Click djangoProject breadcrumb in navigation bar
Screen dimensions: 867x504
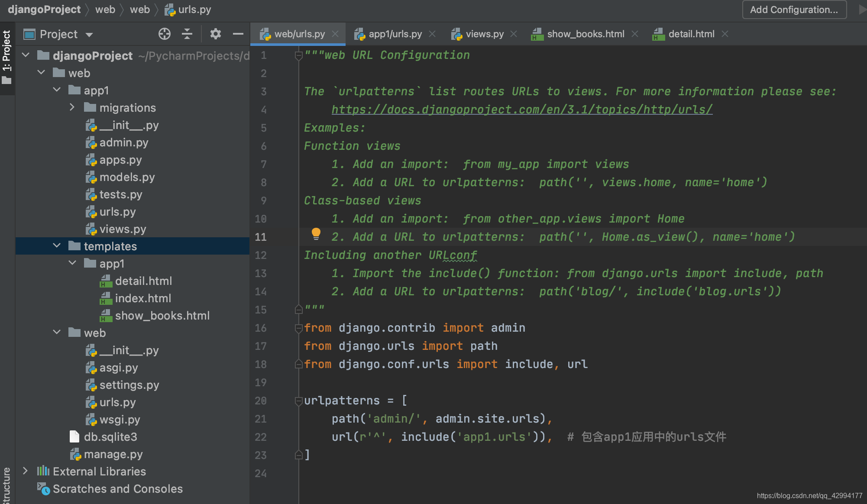point(44,10)
